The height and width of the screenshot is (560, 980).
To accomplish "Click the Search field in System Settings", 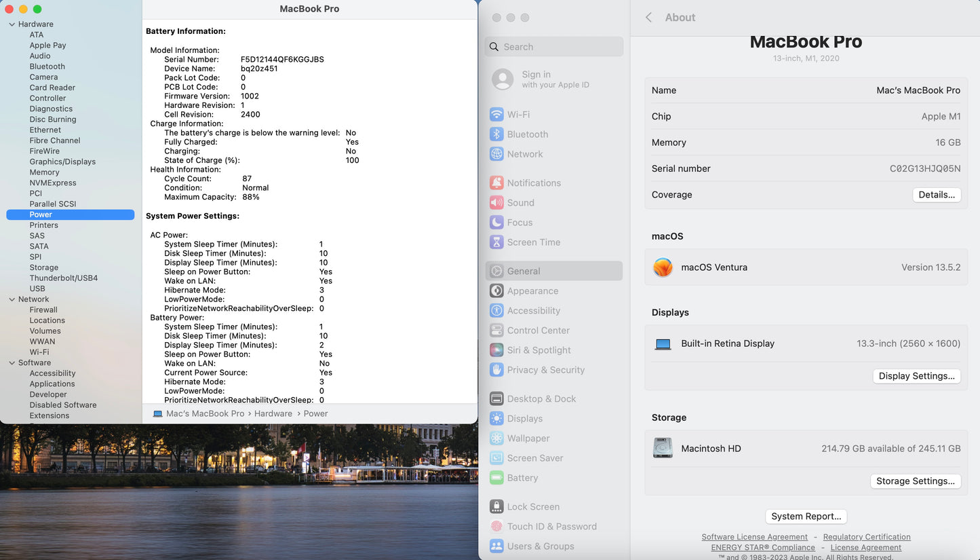I will coord(555,47).
